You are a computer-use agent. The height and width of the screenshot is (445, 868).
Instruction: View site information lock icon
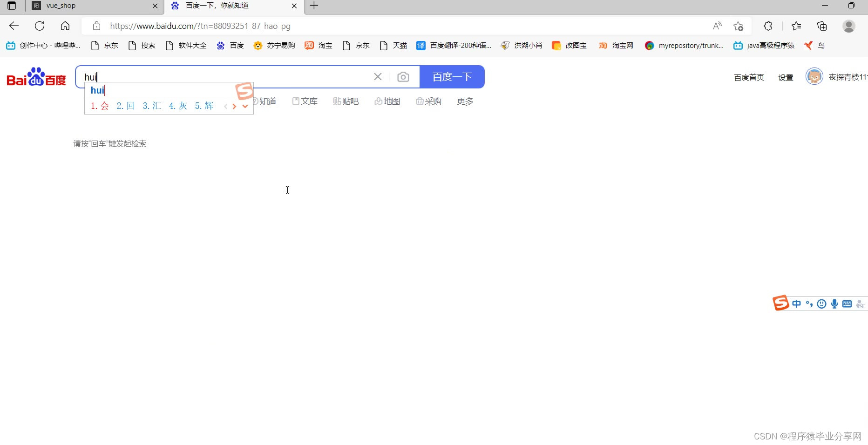click(x=96, y=26)
